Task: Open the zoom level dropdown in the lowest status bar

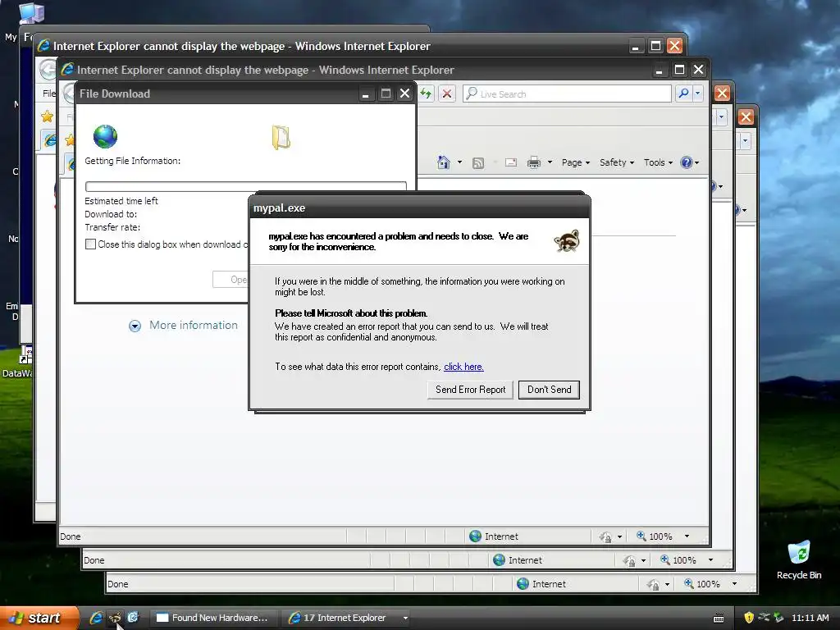Action: 734,584
